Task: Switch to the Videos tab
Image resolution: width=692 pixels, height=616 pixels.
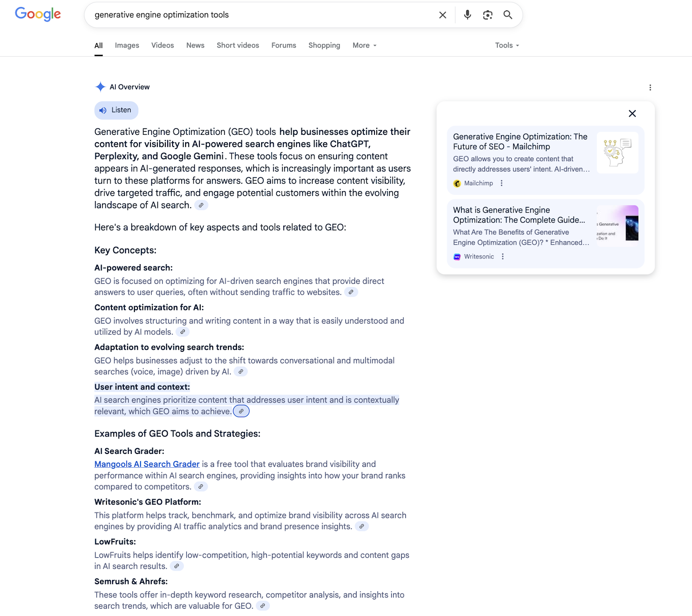Action: [163, 45]
